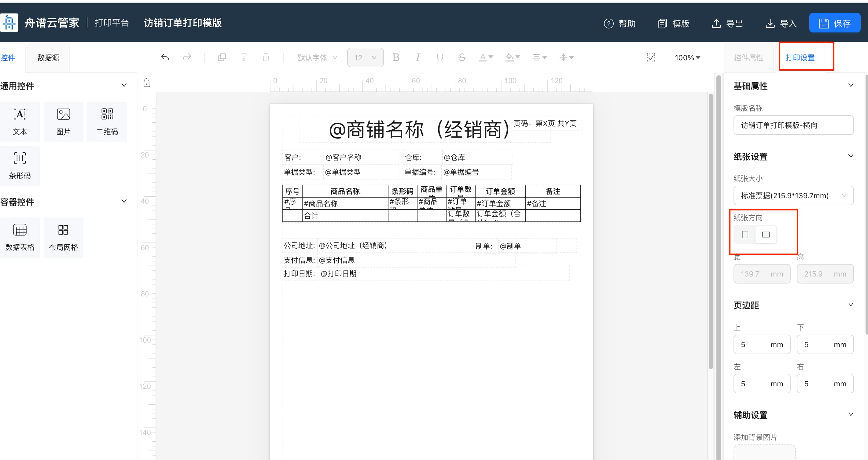The width and height of the screenshot is (868, 460).
Task: Select the @客户名称 field on canvas
Action: (361, 157)
